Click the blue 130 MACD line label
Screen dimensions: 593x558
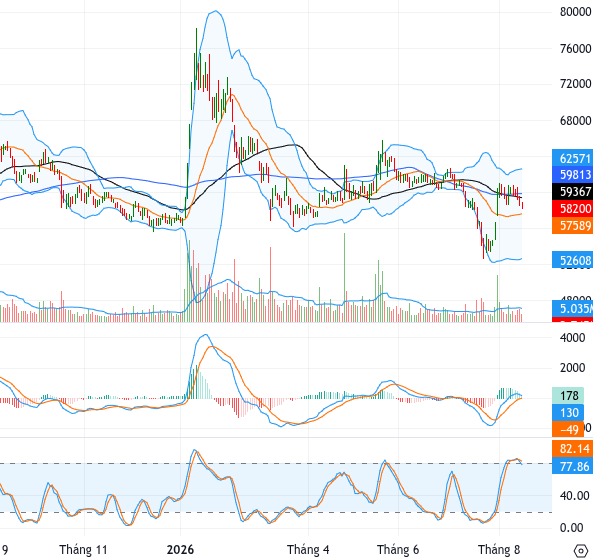(x=568, y=412)
